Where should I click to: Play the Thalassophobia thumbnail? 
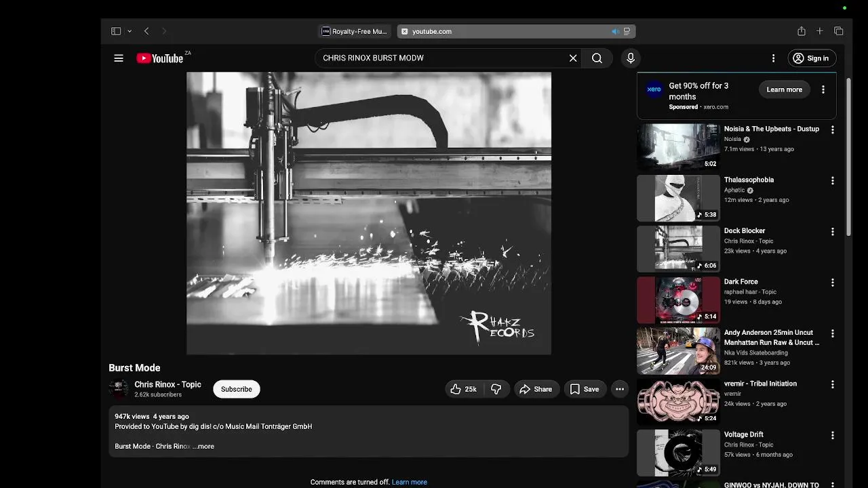pyautogui.click(x=678, y=198)
